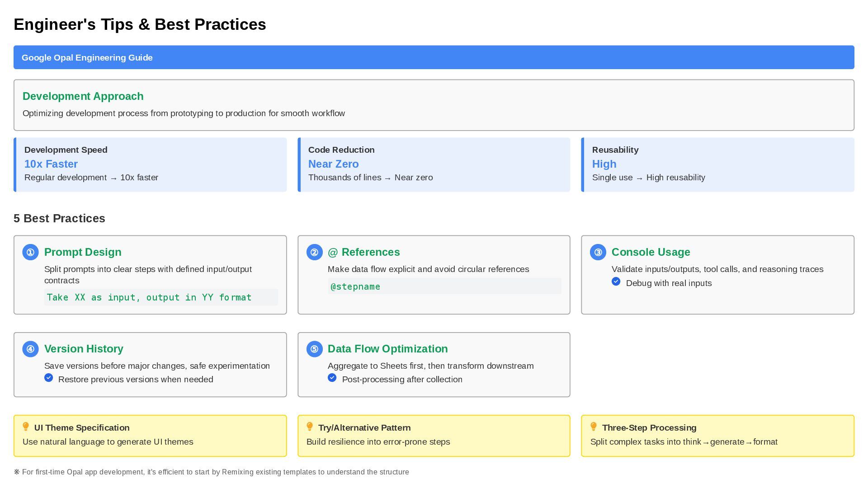Click the Near Zero metric value

pyautogui.click(x=333, y=164)
